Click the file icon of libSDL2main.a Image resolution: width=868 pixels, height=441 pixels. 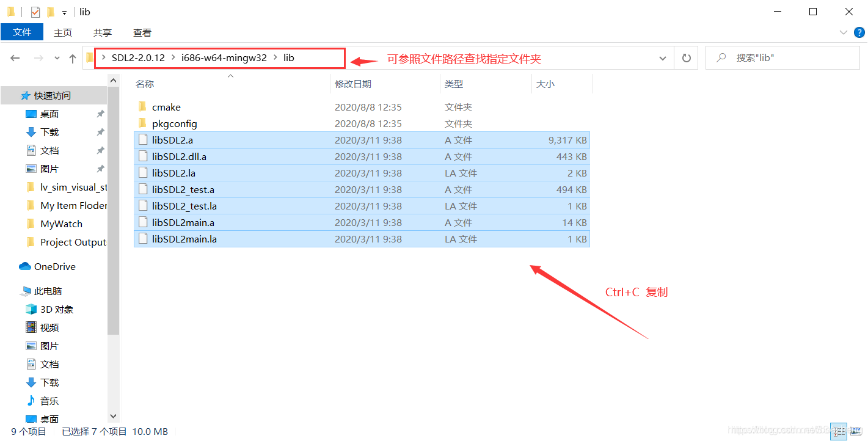point(144,222)
